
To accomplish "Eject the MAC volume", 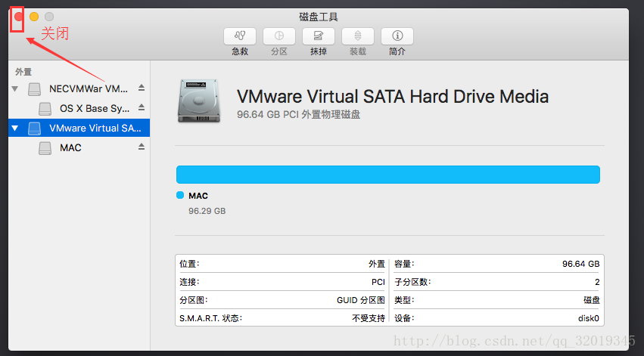I will coord(142,147).
